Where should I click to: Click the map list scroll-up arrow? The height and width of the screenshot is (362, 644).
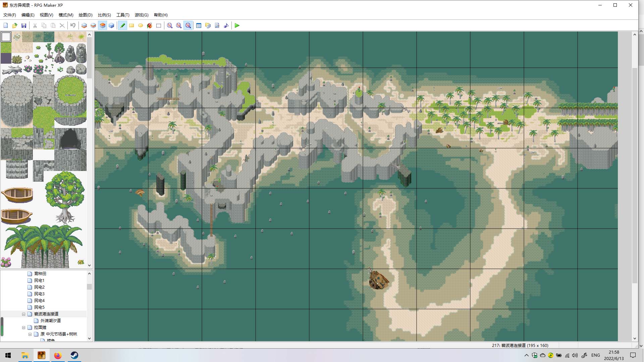coord(89,274)
